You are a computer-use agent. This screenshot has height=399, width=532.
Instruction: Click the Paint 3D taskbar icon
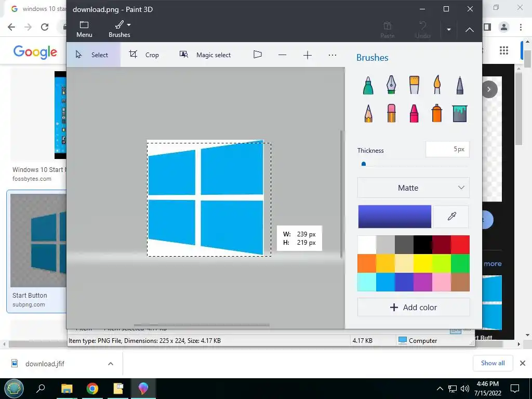143,389
